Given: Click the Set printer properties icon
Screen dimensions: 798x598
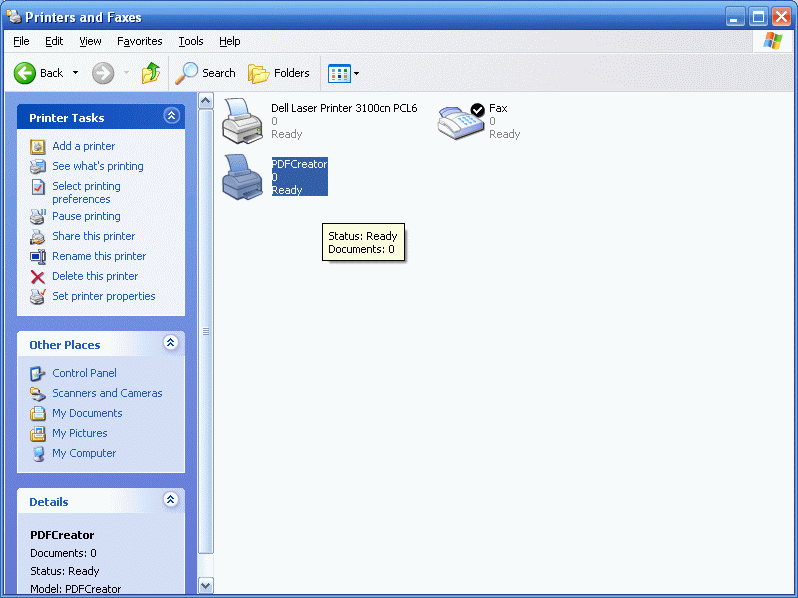Looking at the screenshot, I should point(38,296).
